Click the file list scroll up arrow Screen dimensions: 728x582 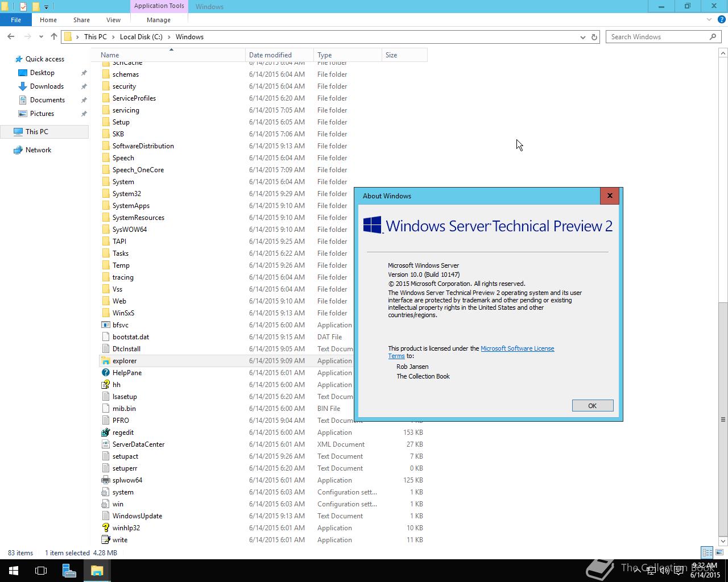pyautogui.click(x=723, y=53)
